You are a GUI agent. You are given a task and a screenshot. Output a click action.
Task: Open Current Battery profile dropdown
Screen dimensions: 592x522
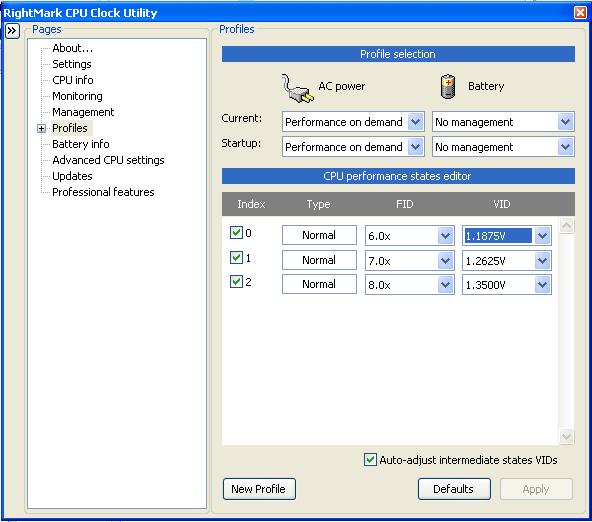(566, 122)
